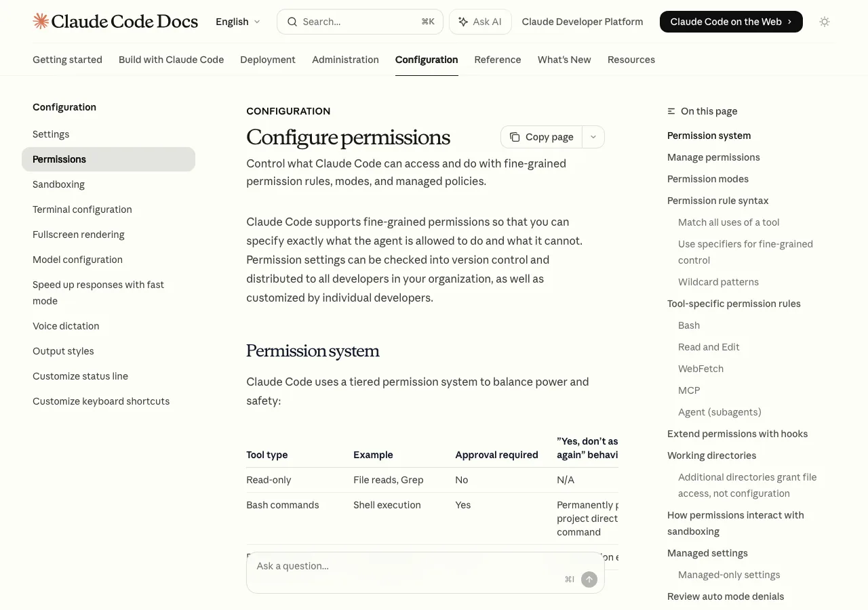The width and height of the screenshot is (868, 610).
Task: Send question with the arrow-up button
Action: [x=589, y=579]
